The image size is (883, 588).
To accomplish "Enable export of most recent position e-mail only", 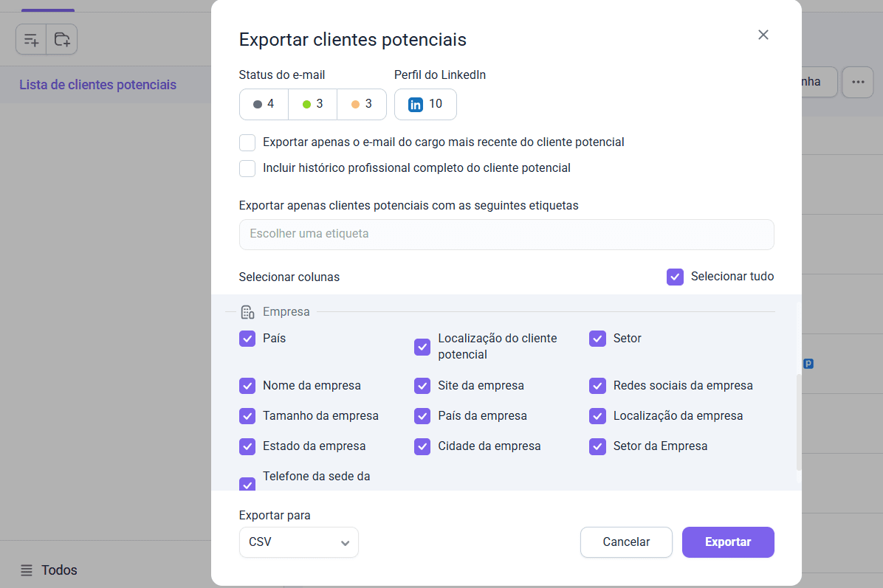I will (x=247, y=142).
